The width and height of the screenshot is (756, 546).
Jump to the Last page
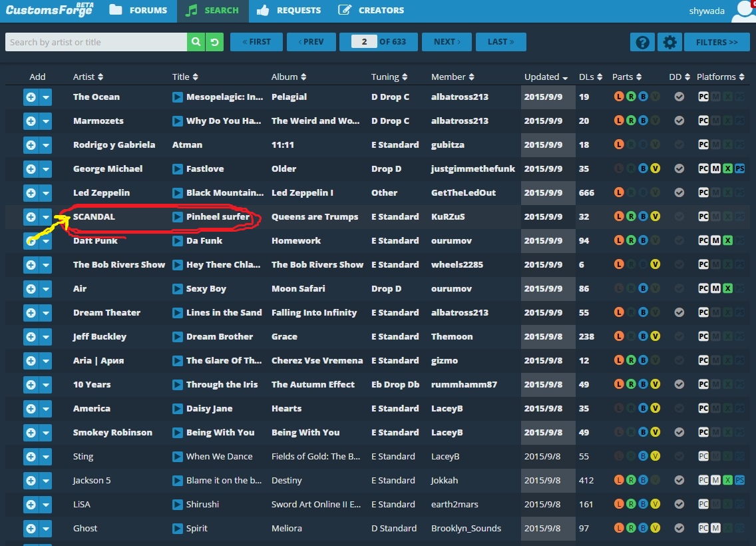pyautogui.click(x=500, y=42)
